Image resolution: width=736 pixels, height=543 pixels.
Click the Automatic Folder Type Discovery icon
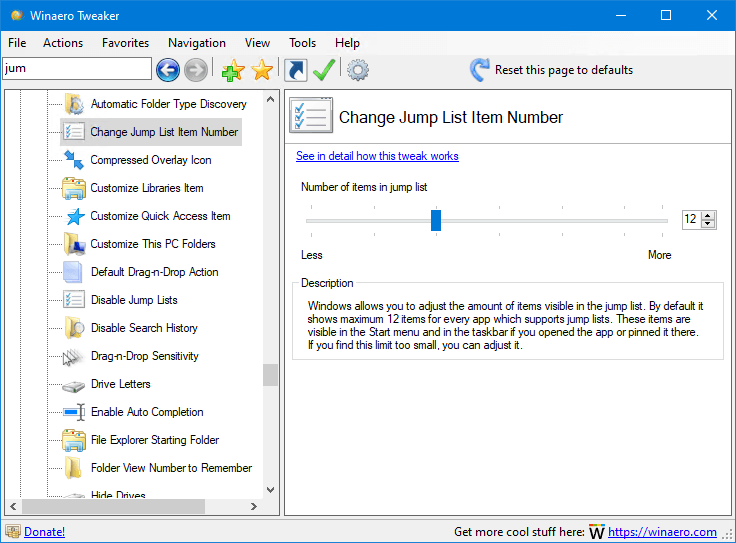(x=74, y=104)
